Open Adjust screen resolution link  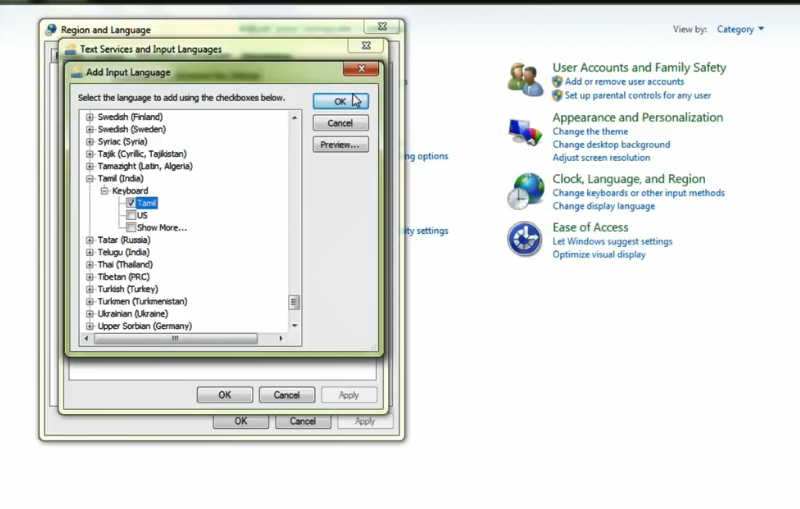(x=602, y=158)
